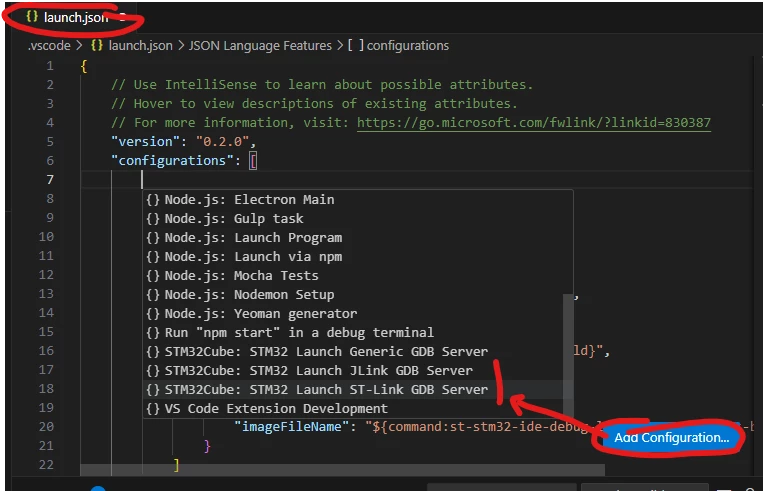Click the JSON file icon in launch.json tab

pyautogui.click(x=32, y=17)
